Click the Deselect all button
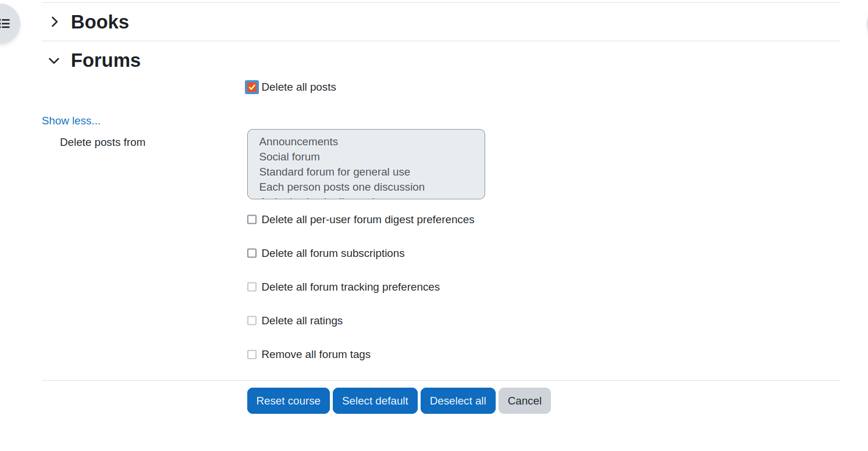This screenshot has height=451, width=868. [x=458, y=401]
